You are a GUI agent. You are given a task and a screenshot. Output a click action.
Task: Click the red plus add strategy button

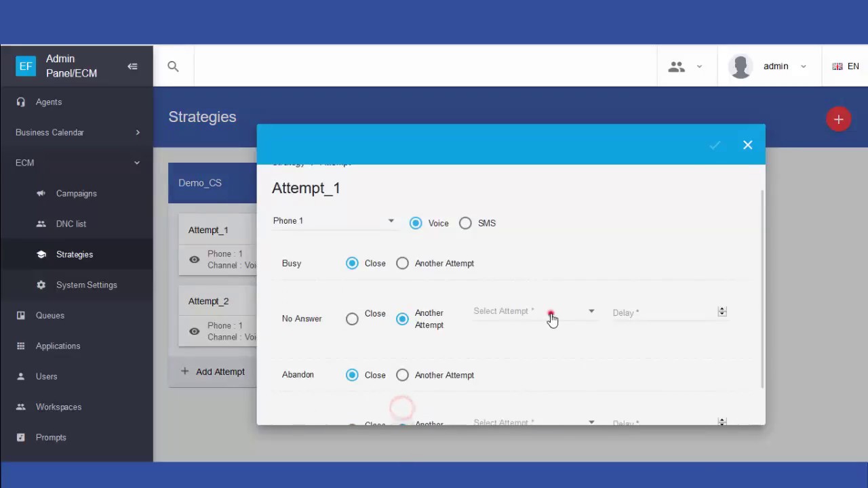click(x=838, y=119)
